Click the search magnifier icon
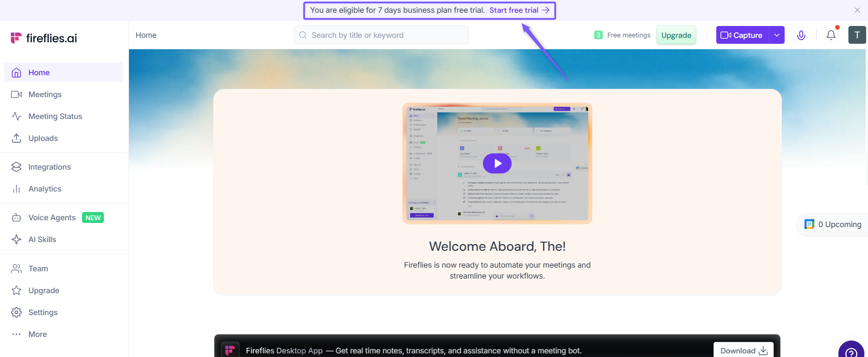Viewport: 868px width, 357px height. (303, 35)
